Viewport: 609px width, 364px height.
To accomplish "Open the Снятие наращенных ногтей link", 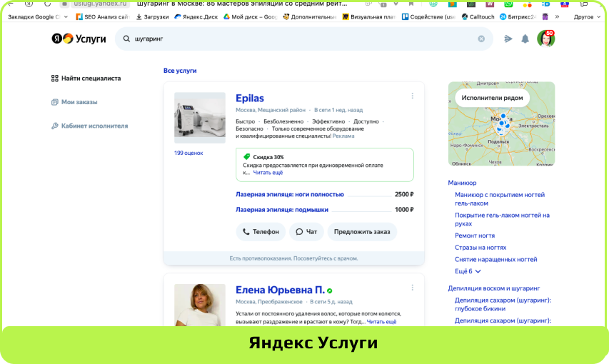I will [x=496, y=260].
